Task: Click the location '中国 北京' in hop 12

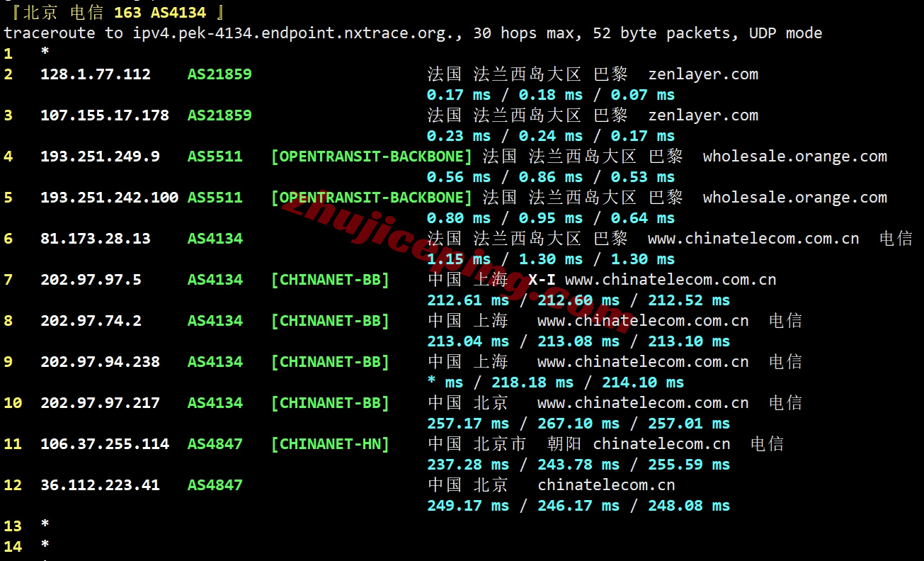Action: coord(468,485)
